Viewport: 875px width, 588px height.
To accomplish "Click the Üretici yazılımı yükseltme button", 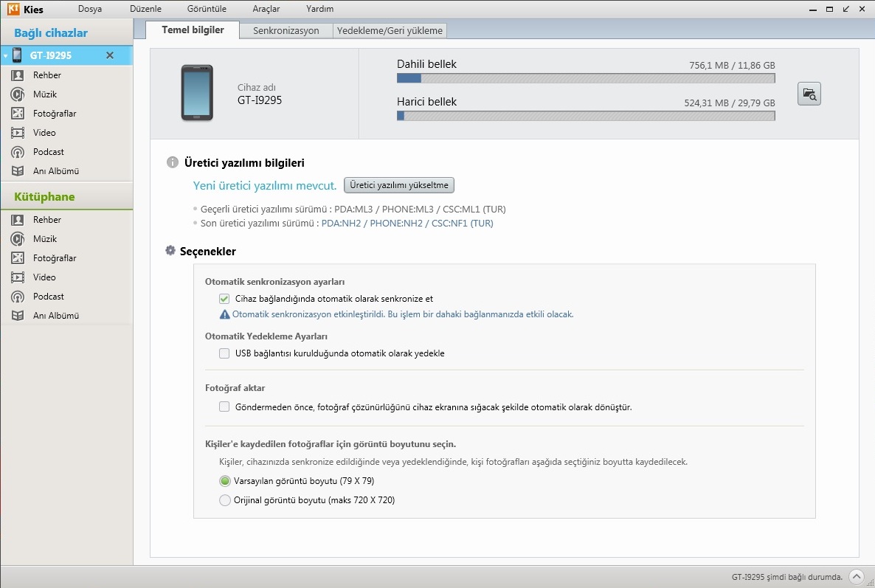I will coord(399,185).
